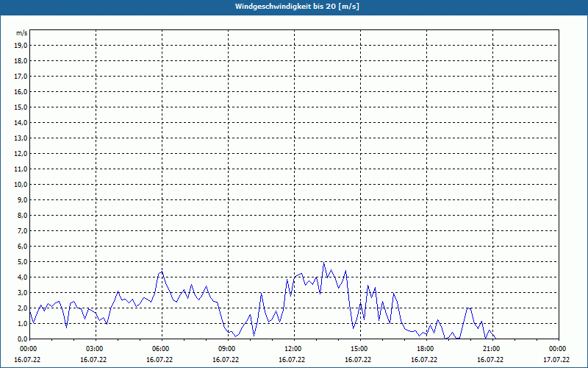This screenshot has height=368, width=588.
Task: Select the '18,0' y-axis label
Action: (21, 61)
